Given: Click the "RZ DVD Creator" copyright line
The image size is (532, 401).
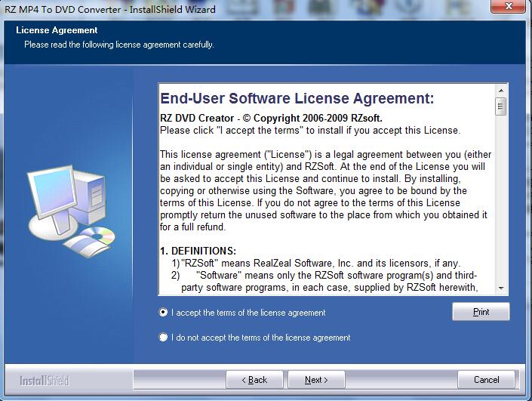Looking at the screenshot, I should pos(271,118).
